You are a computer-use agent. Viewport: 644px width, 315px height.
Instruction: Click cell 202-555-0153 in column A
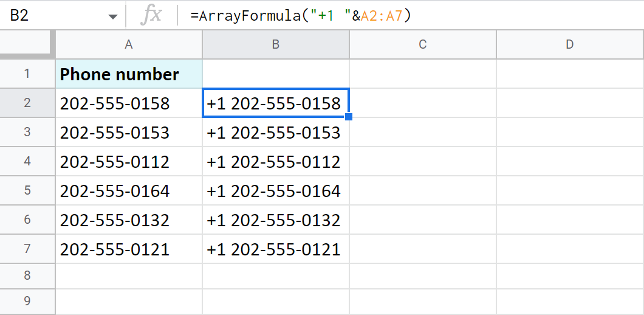coord(129,133)
